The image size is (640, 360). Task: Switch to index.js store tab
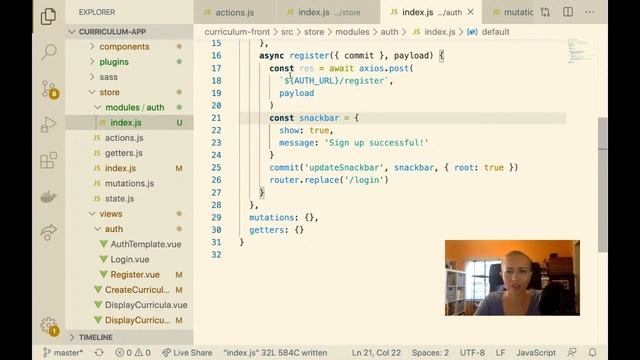[328, 12]
